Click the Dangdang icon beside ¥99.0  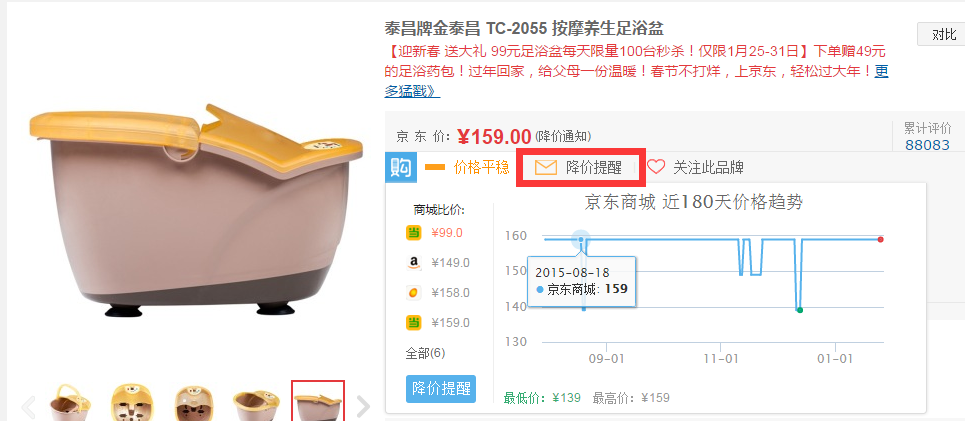(x=414, y=233)
